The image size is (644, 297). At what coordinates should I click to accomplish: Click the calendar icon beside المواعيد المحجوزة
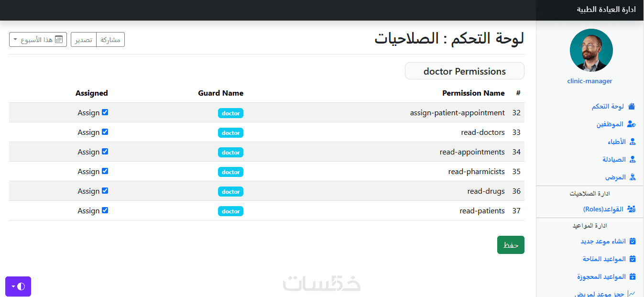pyautogui.click(x=633, y=277)
